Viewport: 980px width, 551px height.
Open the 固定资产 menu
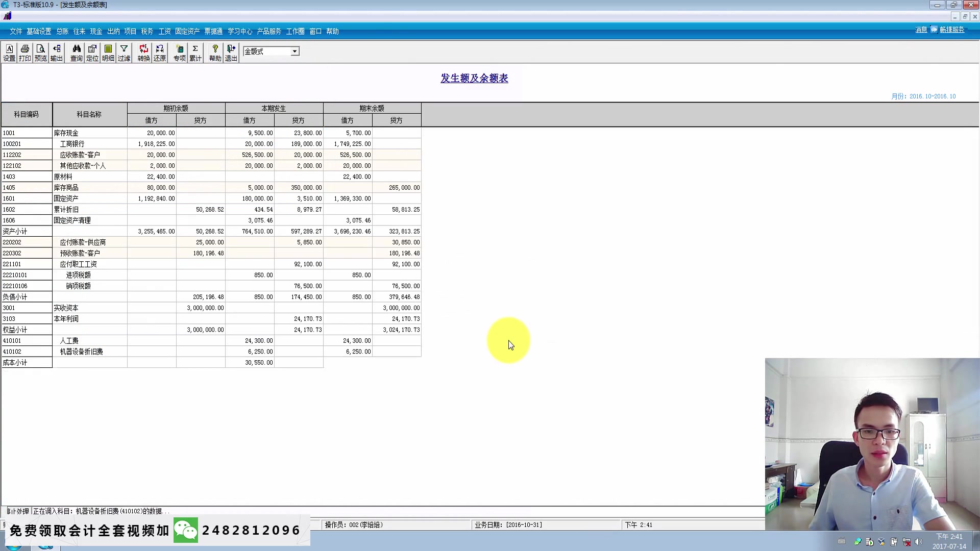[187, 32]
